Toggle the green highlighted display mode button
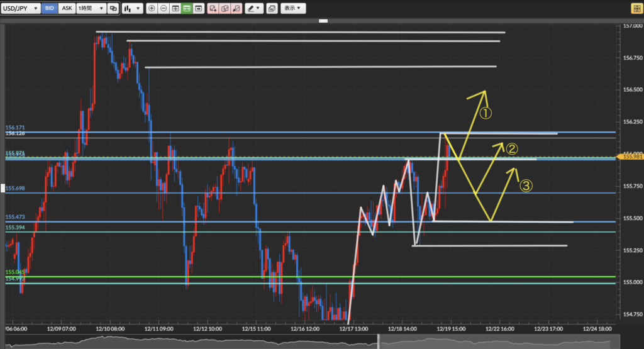 [x=187, y=9]
